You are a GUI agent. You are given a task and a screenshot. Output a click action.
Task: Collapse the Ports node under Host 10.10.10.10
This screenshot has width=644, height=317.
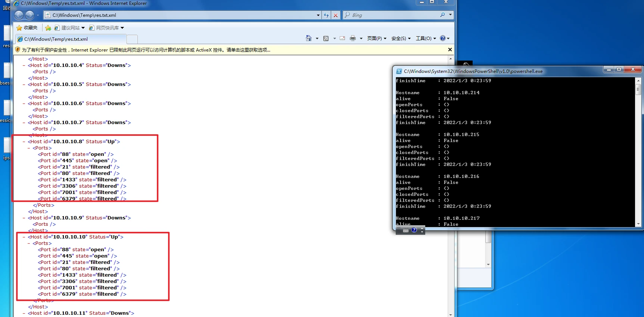(x=29, y=243)
